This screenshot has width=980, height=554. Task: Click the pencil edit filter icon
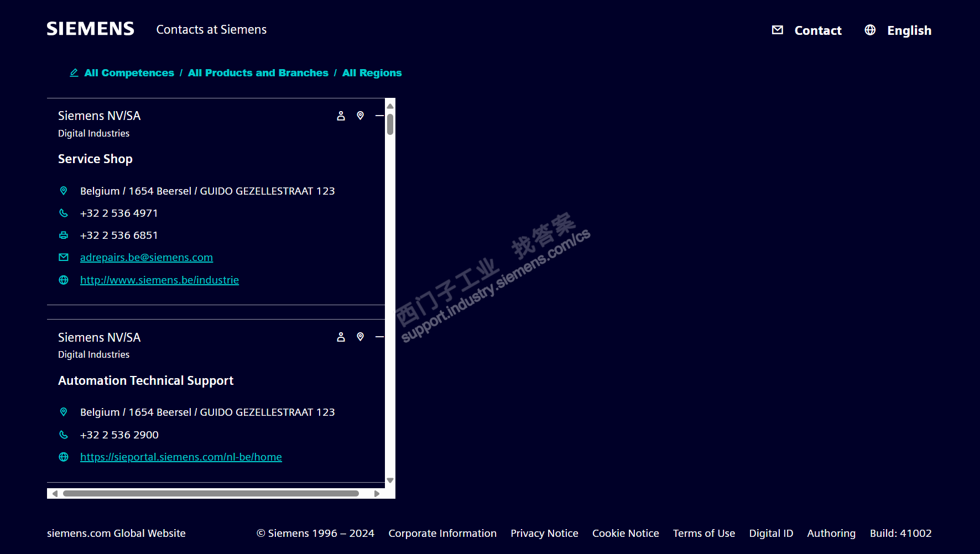tap(74, 72)
